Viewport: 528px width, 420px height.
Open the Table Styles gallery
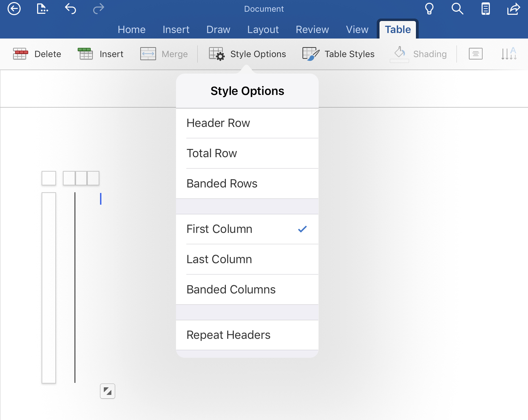point(338,54)
